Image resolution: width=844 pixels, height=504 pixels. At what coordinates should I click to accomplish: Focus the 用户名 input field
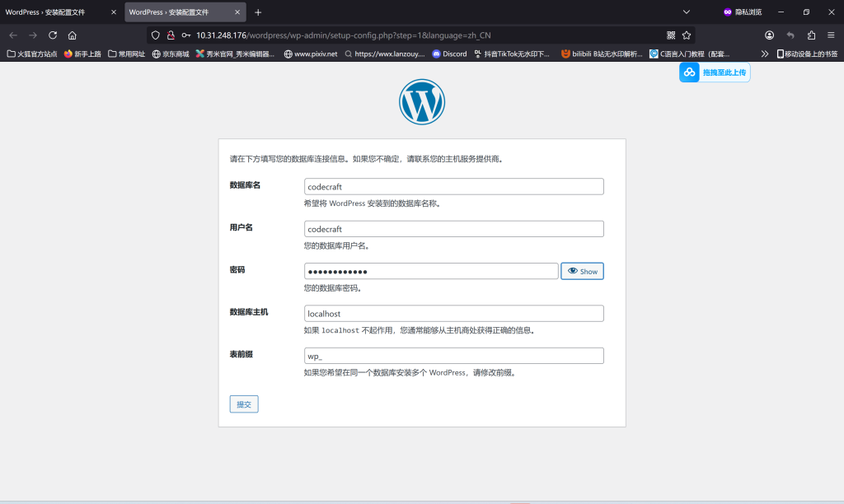pyautogui.click(x=454, y=229)
